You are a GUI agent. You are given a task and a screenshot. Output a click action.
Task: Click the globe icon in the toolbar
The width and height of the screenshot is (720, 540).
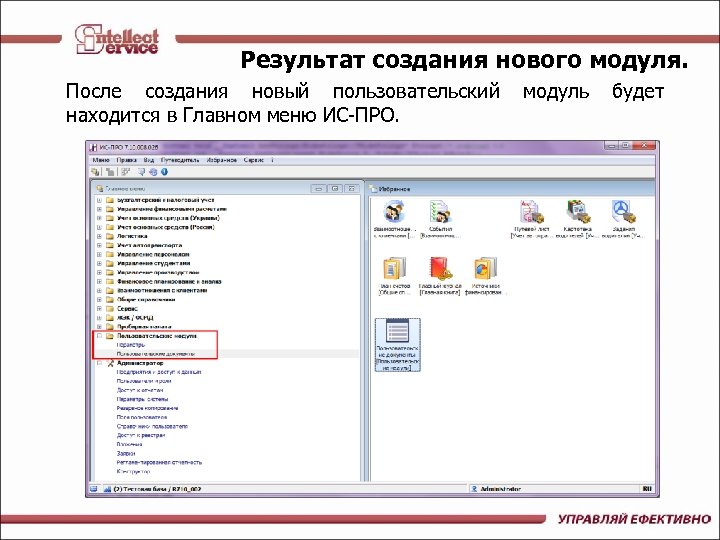pos(153,172)
